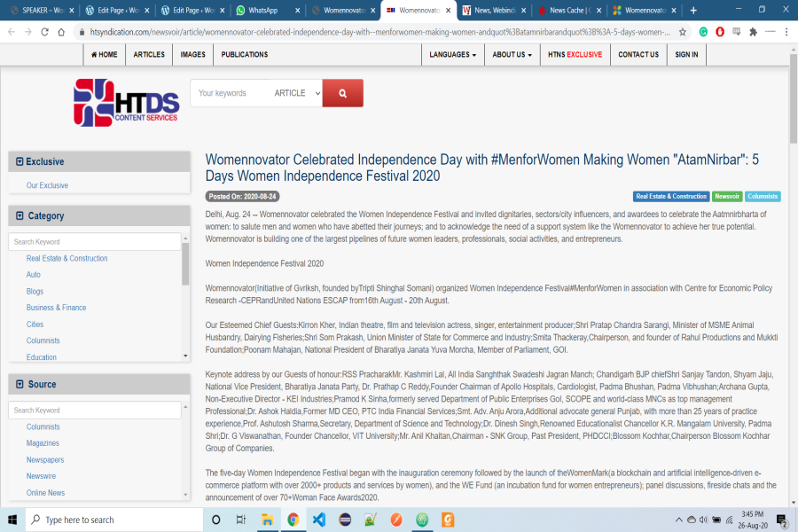Open the ARTICLE search type dropdown
798x532 pixels.
pyautogui.click(x=297, y=93)
